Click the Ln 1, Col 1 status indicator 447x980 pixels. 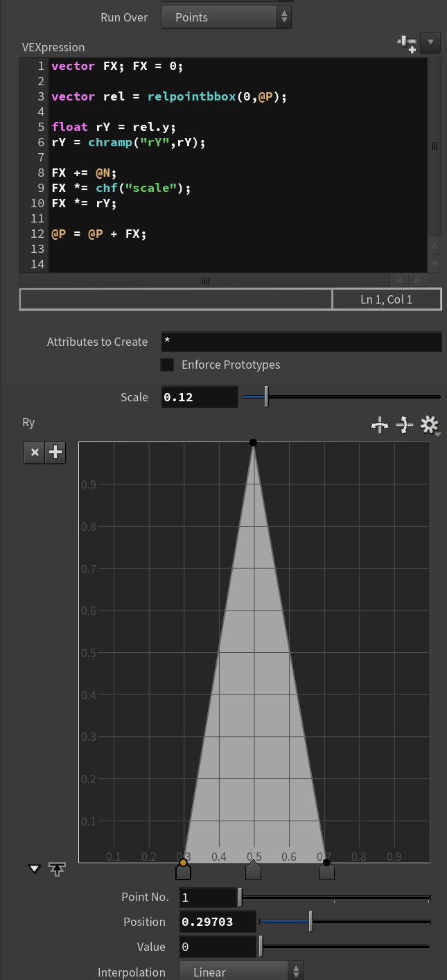[x=387, y=299]
